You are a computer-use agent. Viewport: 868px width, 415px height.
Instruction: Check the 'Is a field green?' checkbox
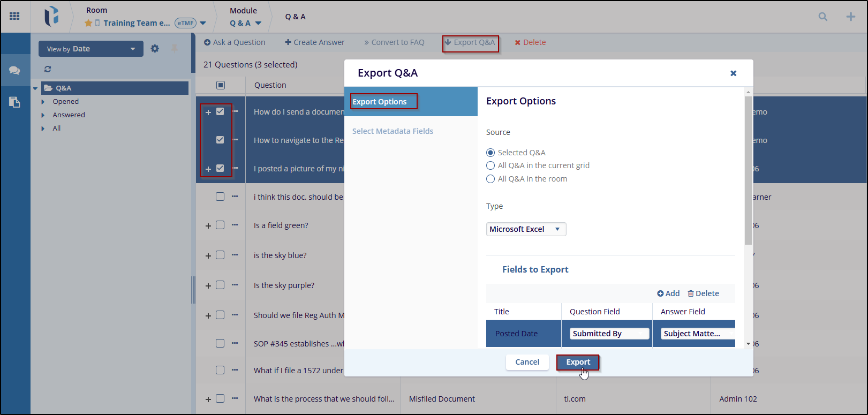pos(220,225)
